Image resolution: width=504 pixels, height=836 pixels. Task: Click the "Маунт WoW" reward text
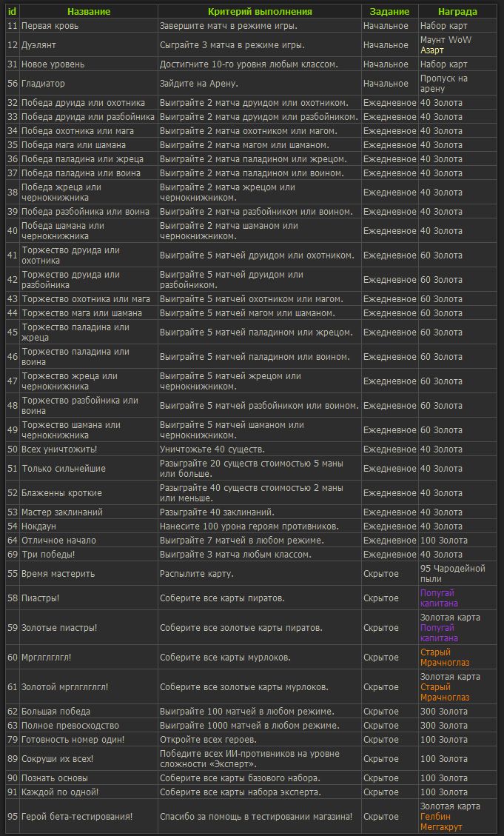pos(446,39)
